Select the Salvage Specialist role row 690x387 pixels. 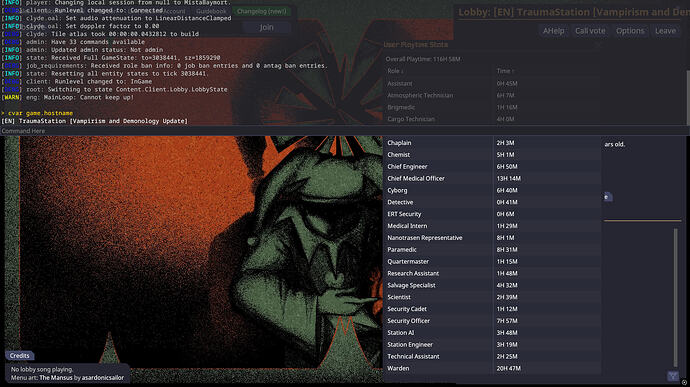[x=492, y=286]
